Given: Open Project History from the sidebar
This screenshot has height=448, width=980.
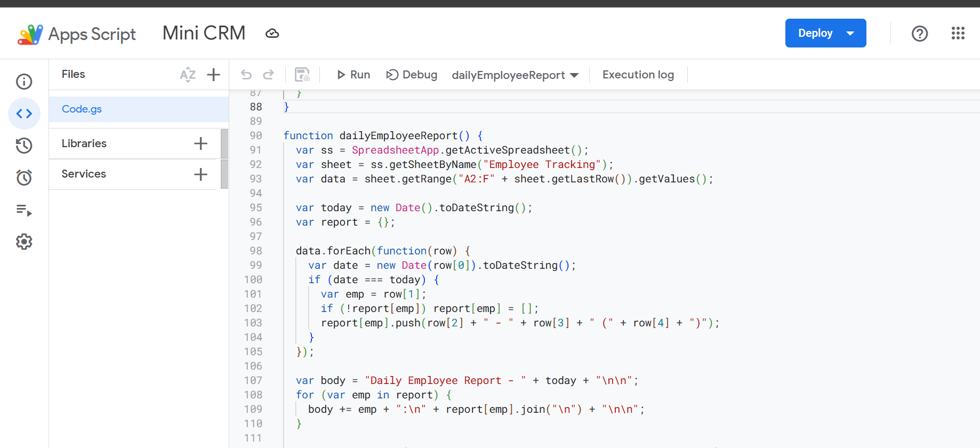Looking at the screenshot, I should (x=24, y=146).
